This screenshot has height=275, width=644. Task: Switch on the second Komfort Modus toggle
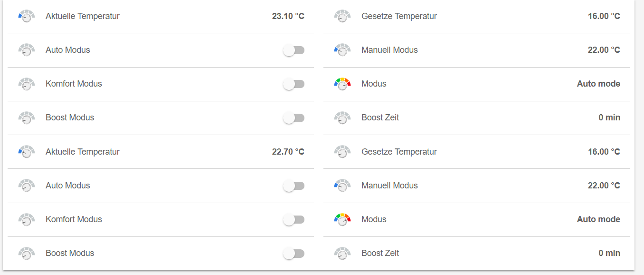tap(294, 220)
